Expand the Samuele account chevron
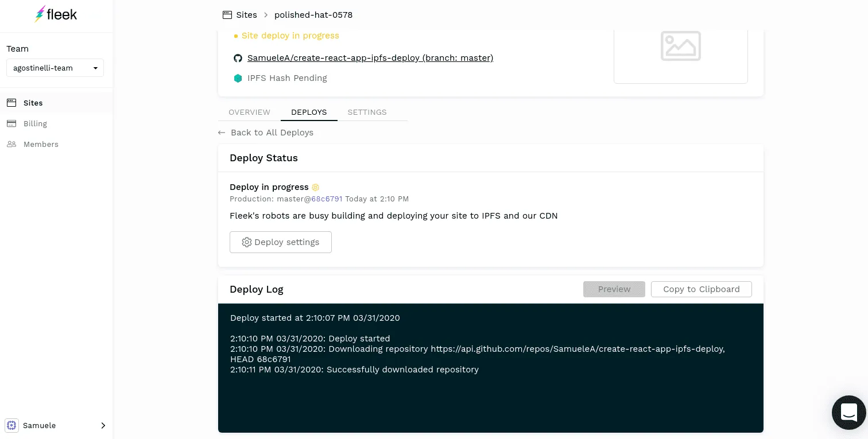Image resolution: width=868 pixels, height=439 pixels. tap(103, 425)
